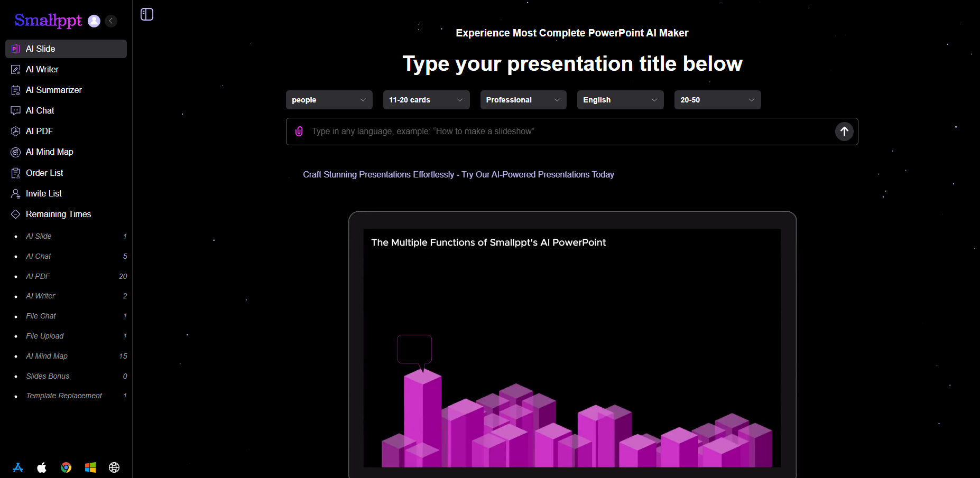The height and width of the screenshot is (478, 980).
Task: Click 'The Multiple Functions of Smallppt's AI PowerPoint' title
Action: [488, 242]
